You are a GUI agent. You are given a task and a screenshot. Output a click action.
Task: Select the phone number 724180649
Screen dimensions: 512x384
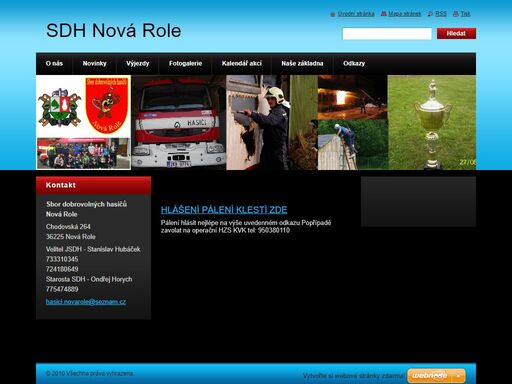(x=62, y=269)
